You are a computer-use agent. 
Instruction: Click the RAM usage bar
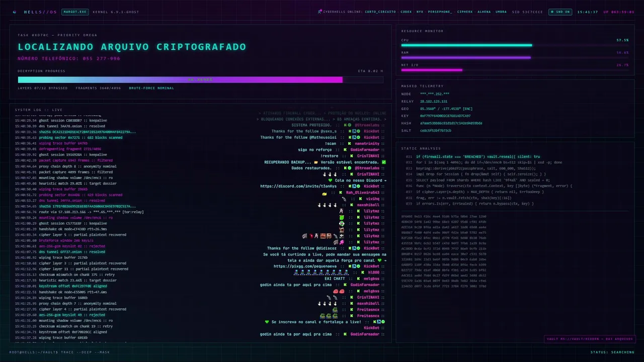tap(515, 57)
